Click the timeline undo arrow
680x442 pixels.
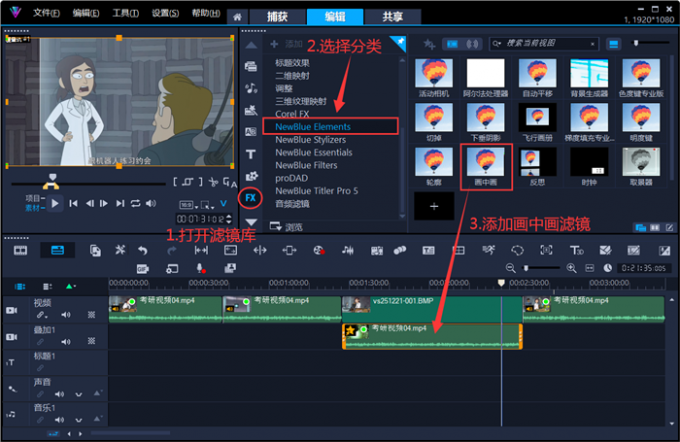143,250
